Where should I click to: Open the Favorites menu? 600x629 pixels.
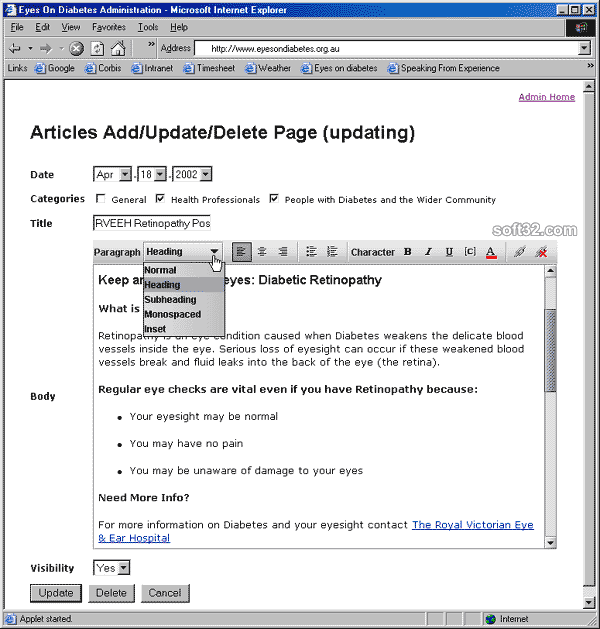pyautogui.click(x=109, y=27)
